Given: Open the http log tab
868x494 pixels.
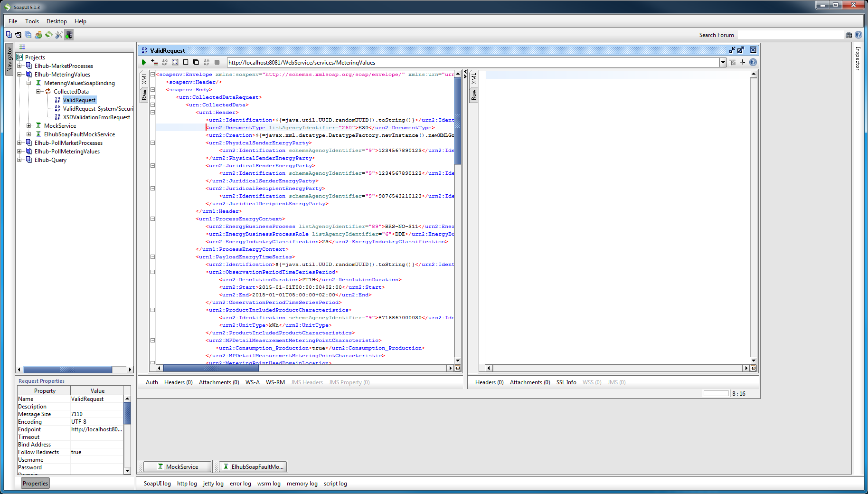Looking at the screenshot, I should click(x=187, y=484).
